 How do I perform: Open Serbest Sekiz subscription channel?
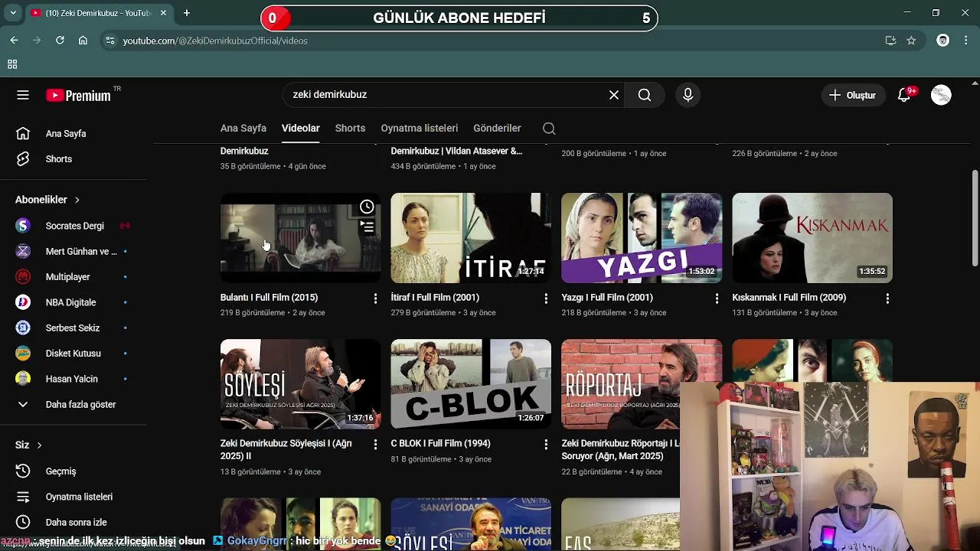click(x=73, y=328)
